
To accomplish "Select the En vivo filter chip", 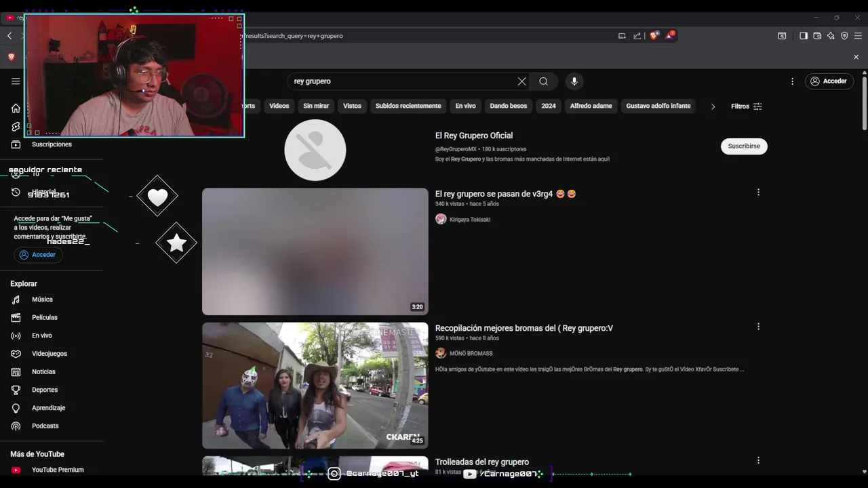I will click(465, 106).
